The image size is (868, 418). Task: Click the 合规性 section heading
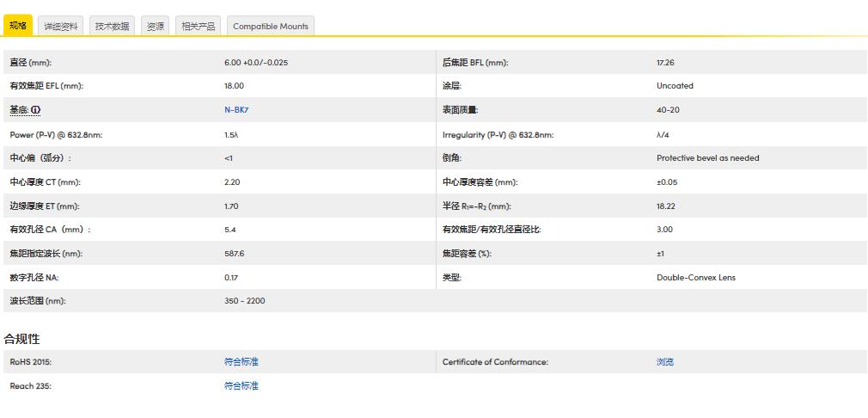point(22,339)
